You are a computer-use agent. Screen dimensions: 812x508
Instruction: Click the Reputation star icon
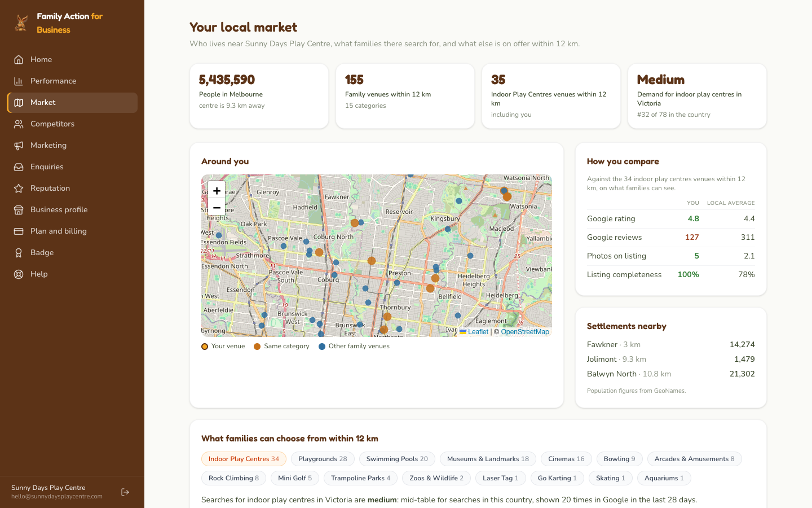[x=19, y=188]
